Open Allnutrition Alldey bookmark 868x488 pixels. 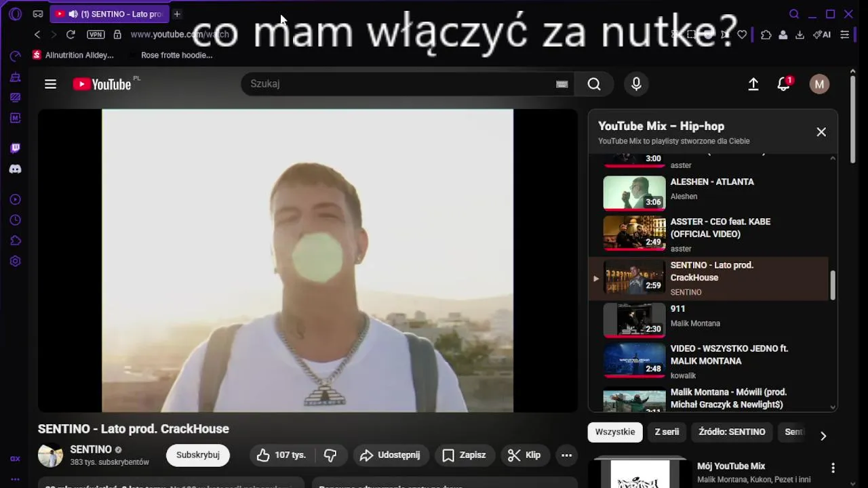coord(73,55)
